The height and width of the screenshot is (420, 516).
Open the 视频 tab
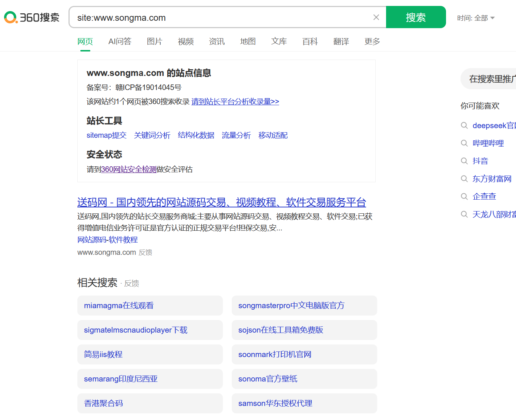186,41
